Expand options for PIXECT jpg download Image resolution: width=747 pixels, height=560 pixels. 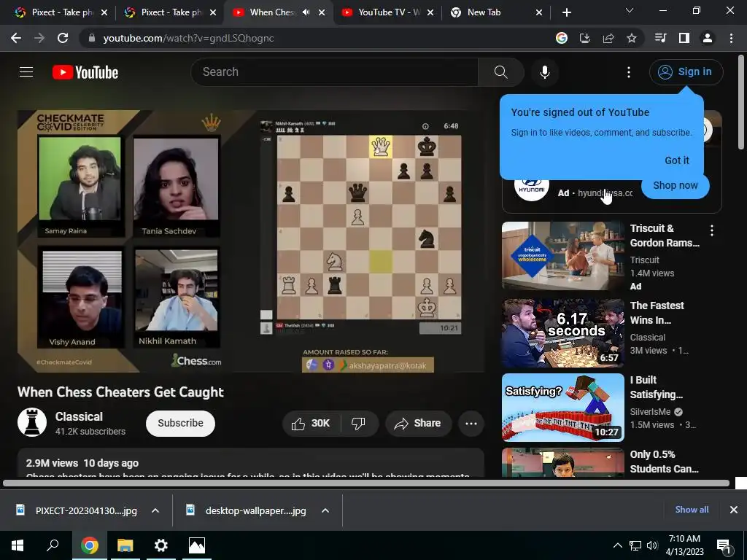tap(155, 510)
